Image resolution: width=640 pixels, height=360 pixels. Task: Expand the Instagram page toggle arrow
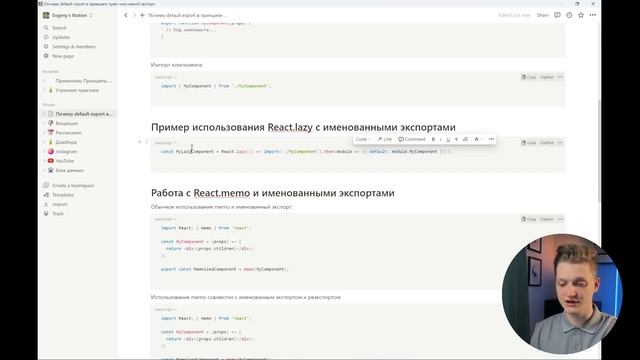[44, 151]
